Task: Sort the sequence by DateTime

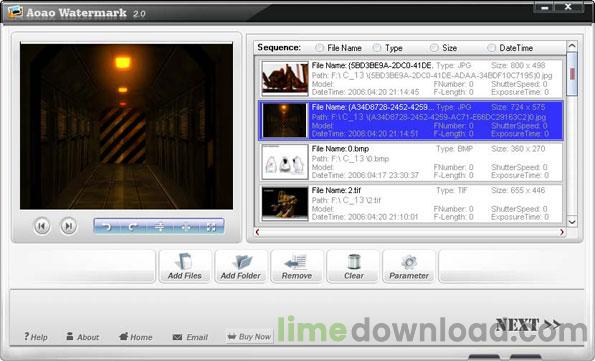Action: click(x=491, y=48)
